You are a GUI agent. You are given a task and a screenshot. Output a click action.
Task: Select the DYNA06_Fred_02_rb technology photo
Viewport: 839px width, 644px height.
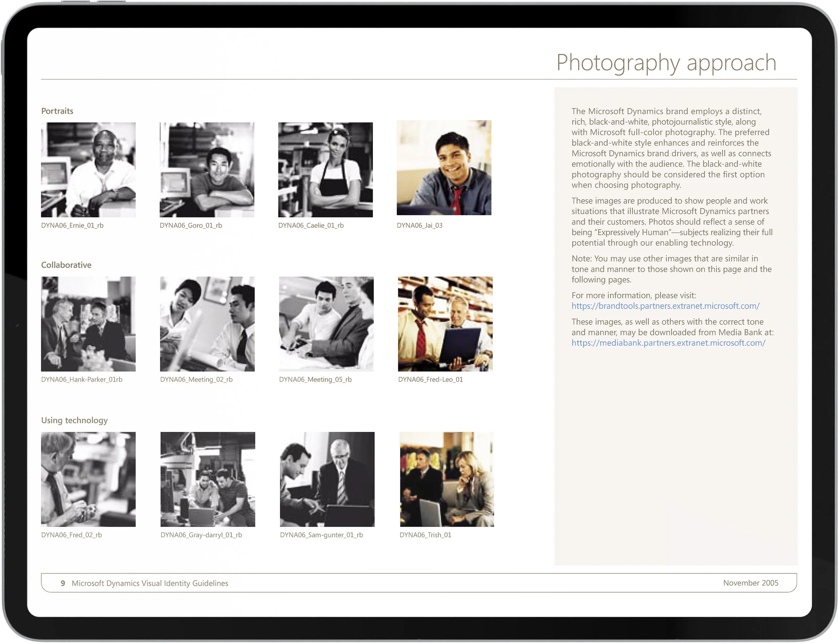pos(88,479)
